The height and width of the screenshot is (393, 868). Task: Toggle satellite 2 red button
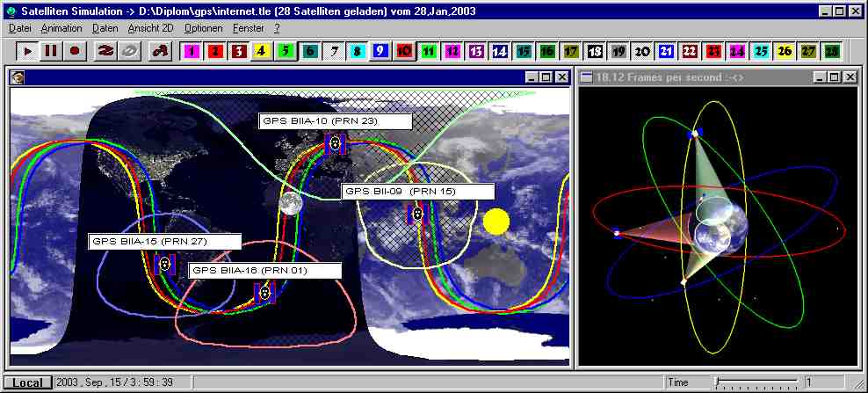[x=215, y=52]
